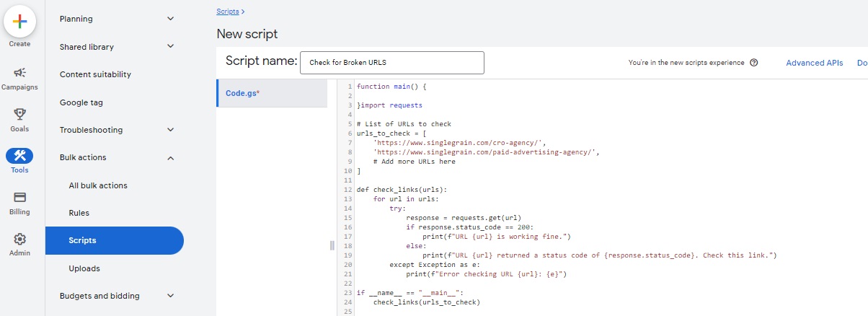Image resolution: width=868 pixels, height=316 pixels.
Task: Expand the Troubleshooting section
Action: coord(170,130)
